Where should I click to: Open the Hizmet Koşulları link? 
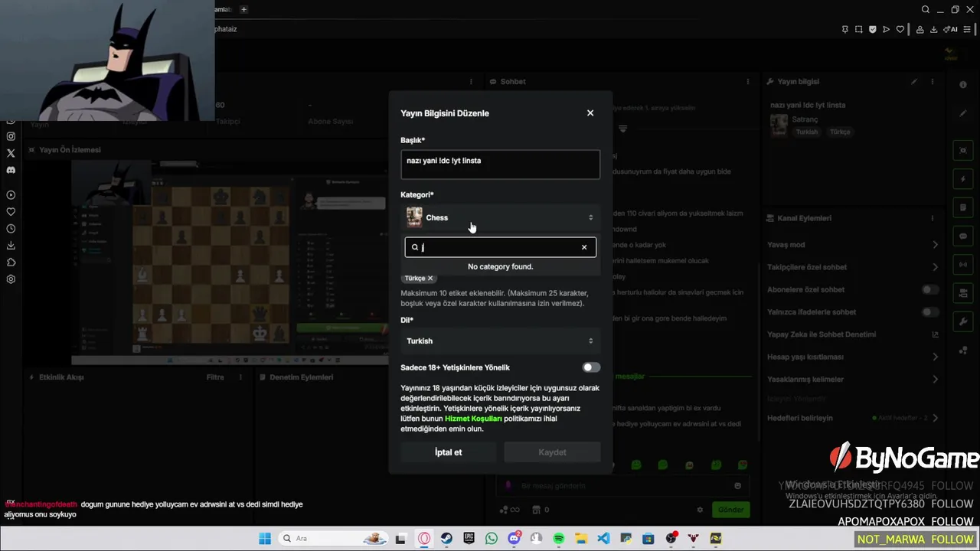pyautogui.click(x=473, y=419)
